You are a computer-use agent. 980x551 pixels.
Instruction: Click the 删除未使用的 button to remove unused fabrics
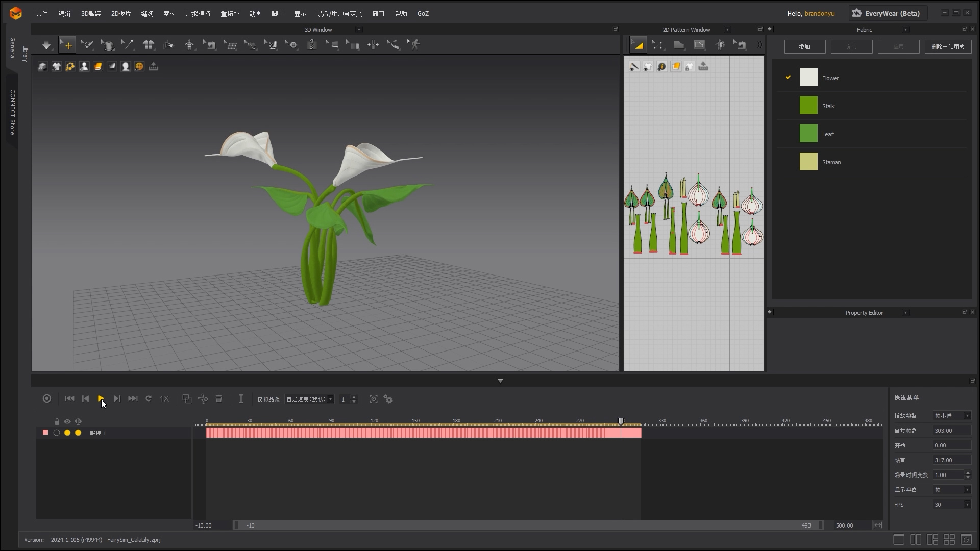(948, 46)
